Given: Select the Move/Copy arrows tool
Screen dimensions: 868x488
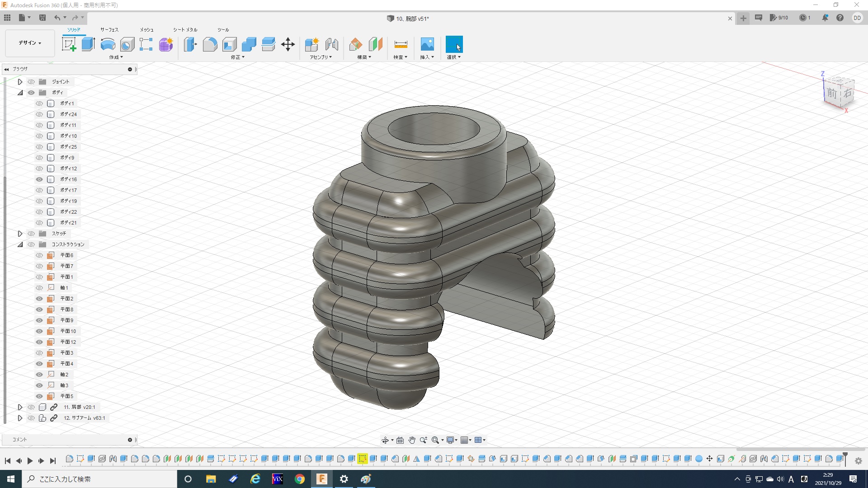Looking at the screenshot, I should [288, 44].
